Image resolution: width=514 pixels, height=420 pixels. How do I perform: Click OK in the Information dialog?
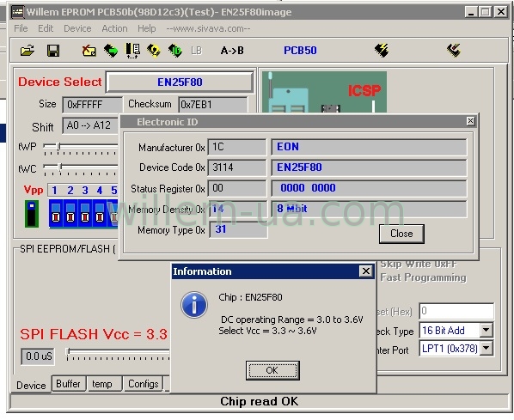(272, 370)
